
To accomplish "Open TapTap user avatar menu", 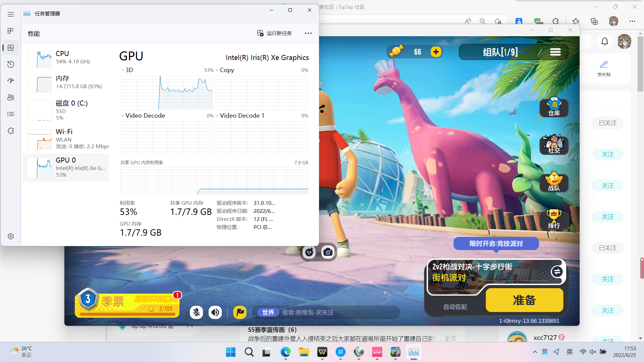I will tap(624, 42).
